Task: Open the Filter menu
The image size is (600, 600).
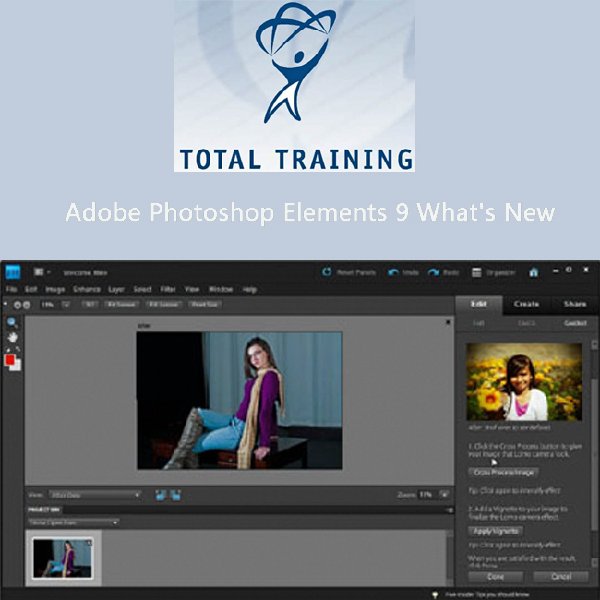Action: 168,289
